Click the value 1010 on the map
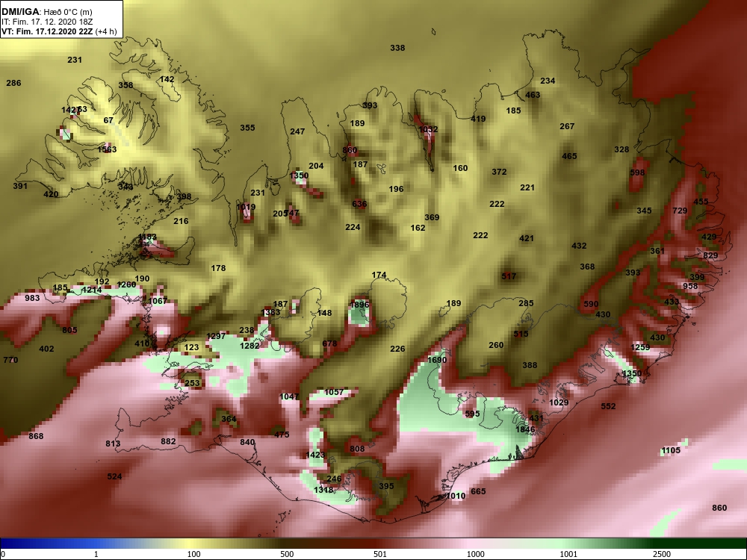This screenshot has width=747, height=560. point(456,496)
